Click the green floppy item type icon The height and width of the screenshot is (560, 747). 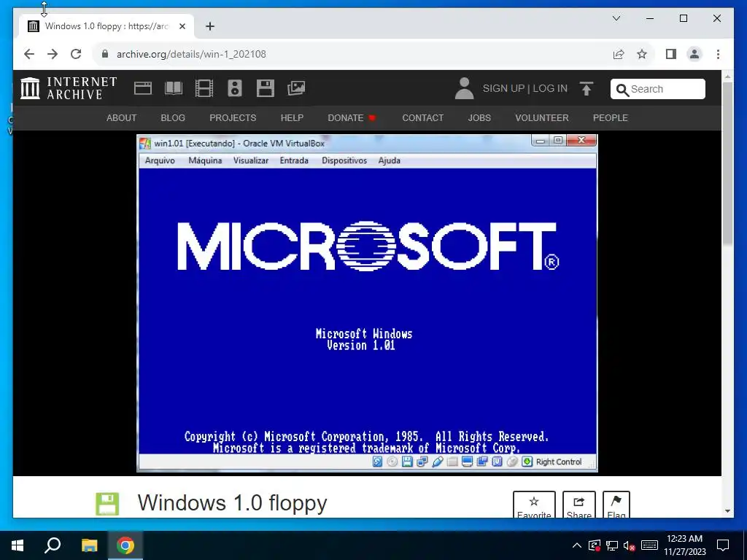(x=107, y=504)
